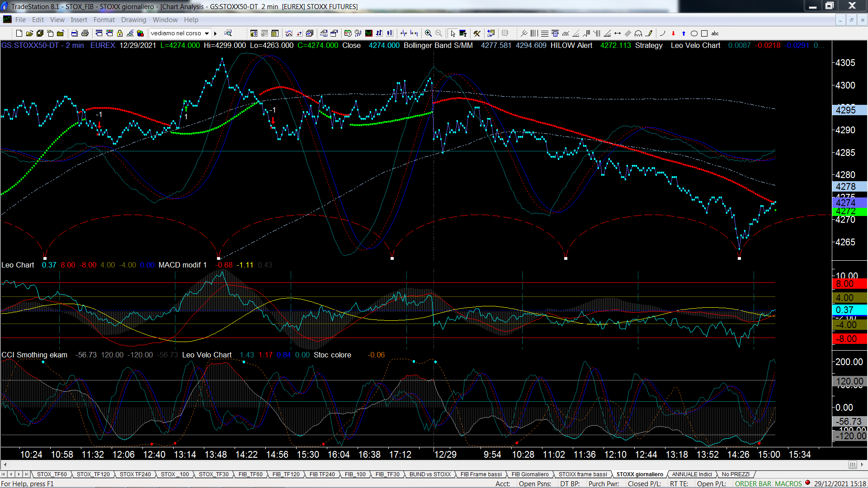Click the Zoom In magnifier icon
This screenshot has height=488, width=868.
click(428, 33)
